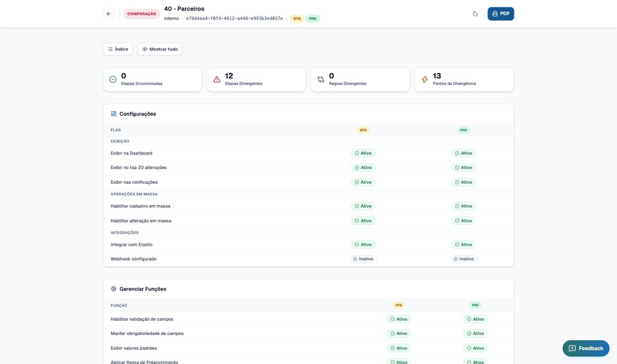Click STG Ativo for Habilitar cadastro em massa

pos(363,206)
